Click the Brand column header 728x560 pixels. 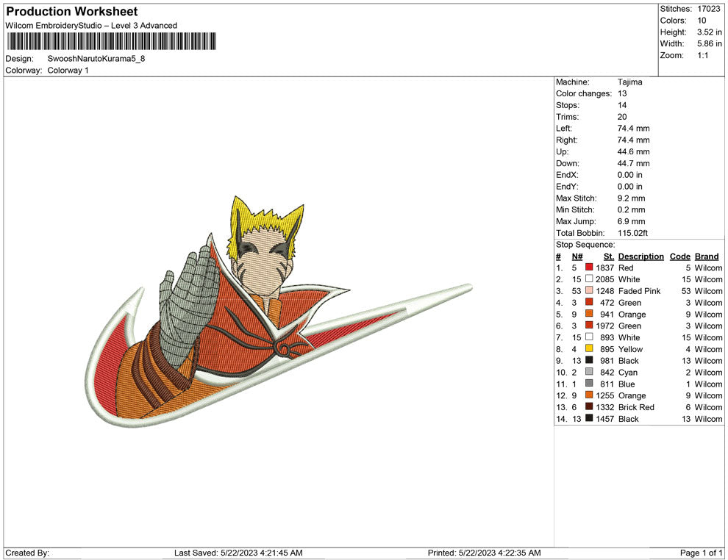click(707, 256)
